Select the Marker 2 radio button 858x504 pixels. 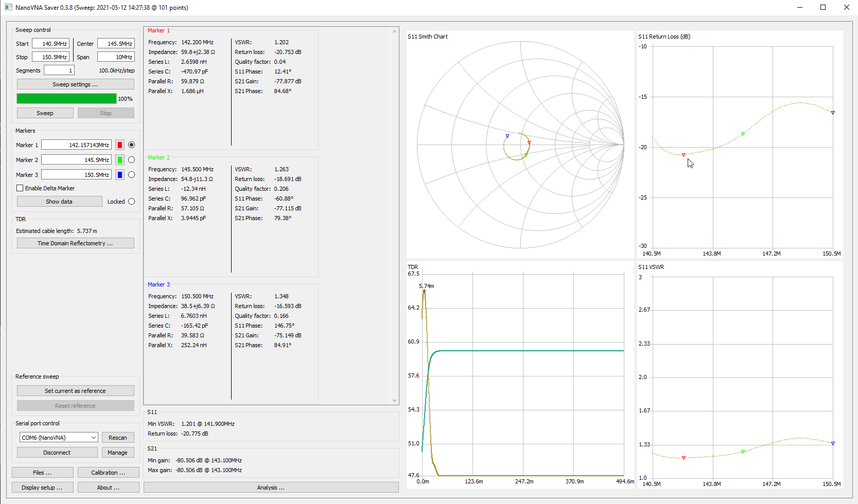click(131, 160)
